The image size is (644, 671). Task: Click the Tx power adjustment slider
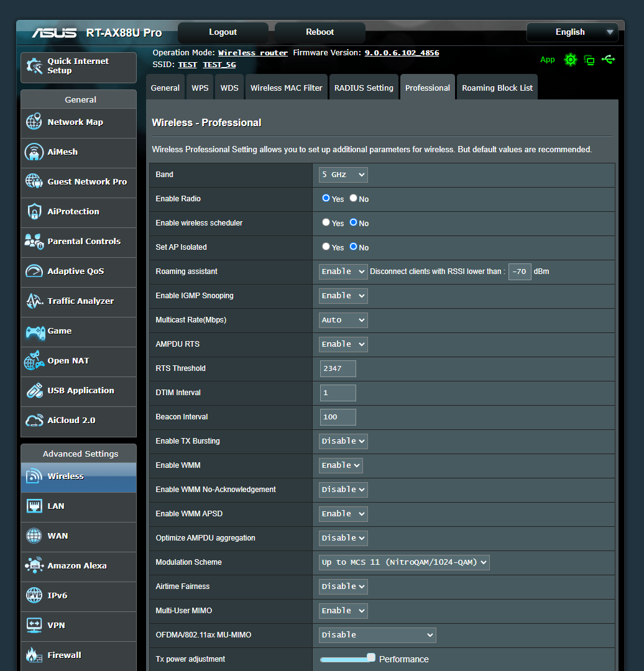click(347, 659)
